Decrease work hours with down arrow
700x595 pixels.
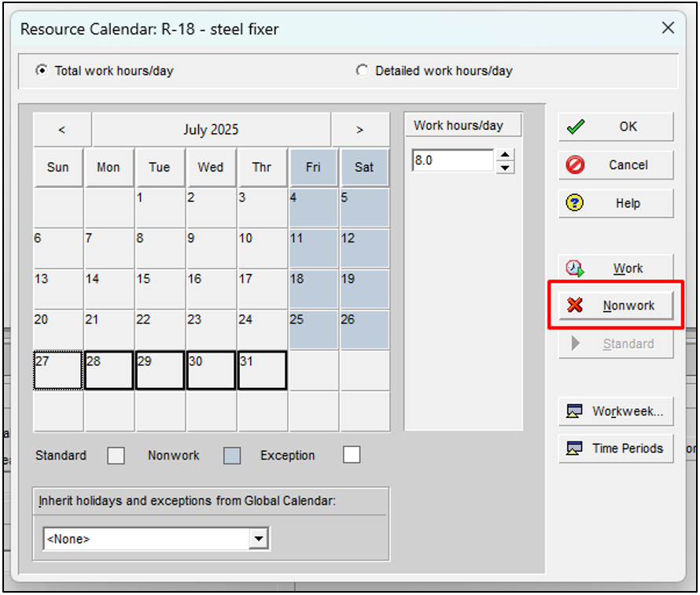tap(506, 167)
